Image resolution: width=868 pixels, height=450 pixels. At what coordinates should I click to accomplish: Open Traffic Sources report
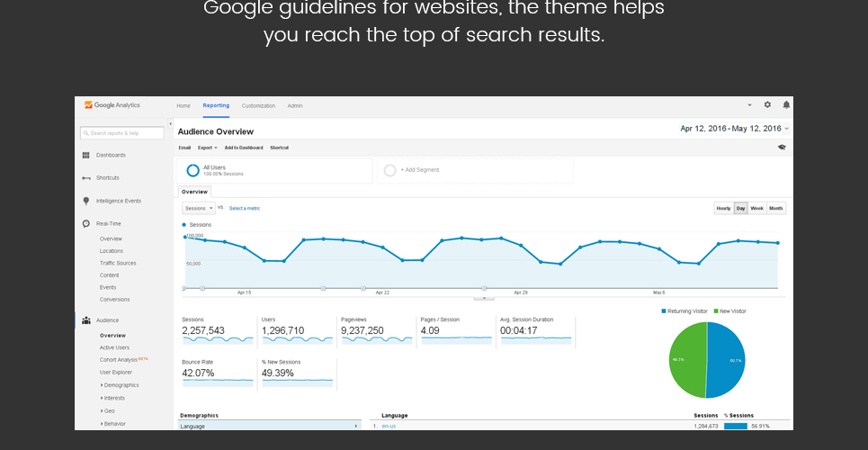[x=118, y=263]
